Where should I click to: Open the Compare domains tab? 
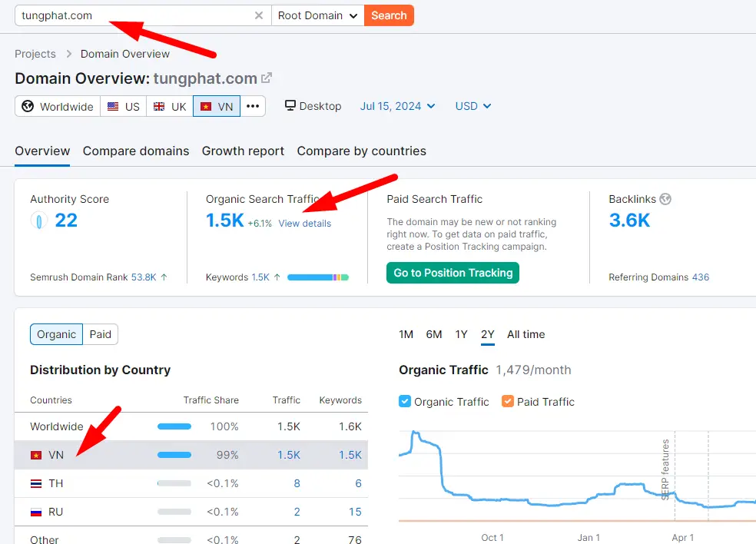point(136,151)
